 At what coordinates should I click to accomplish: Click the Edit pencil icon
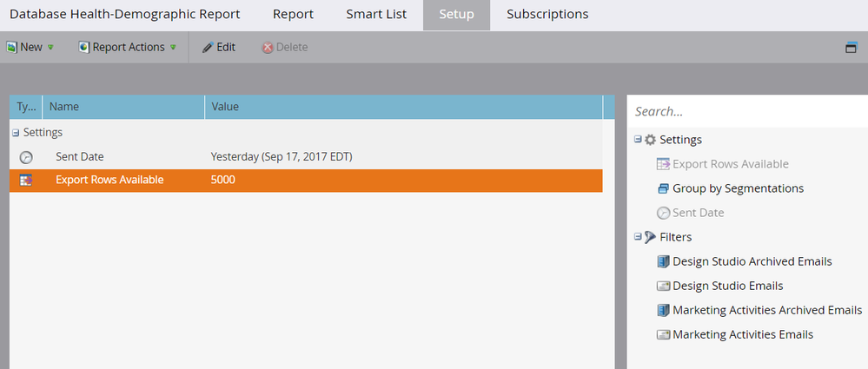click(208, 48)
